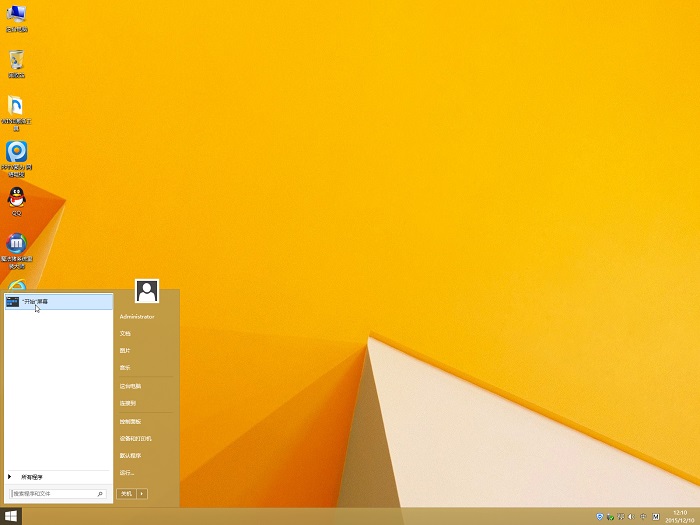The image size is (700, 525).
Task: Open 文档 (Documents) from Start menu
Action: 125,333
